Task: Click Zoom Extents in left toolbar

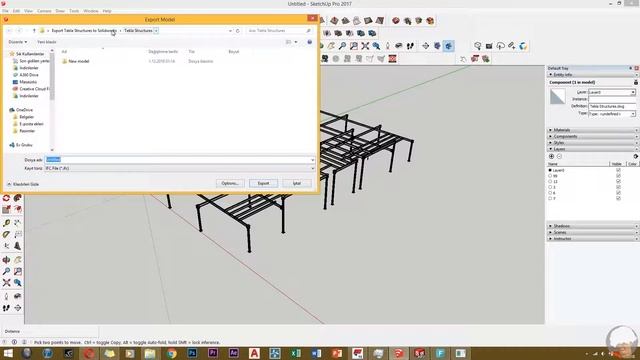Action: coord(6,282)
